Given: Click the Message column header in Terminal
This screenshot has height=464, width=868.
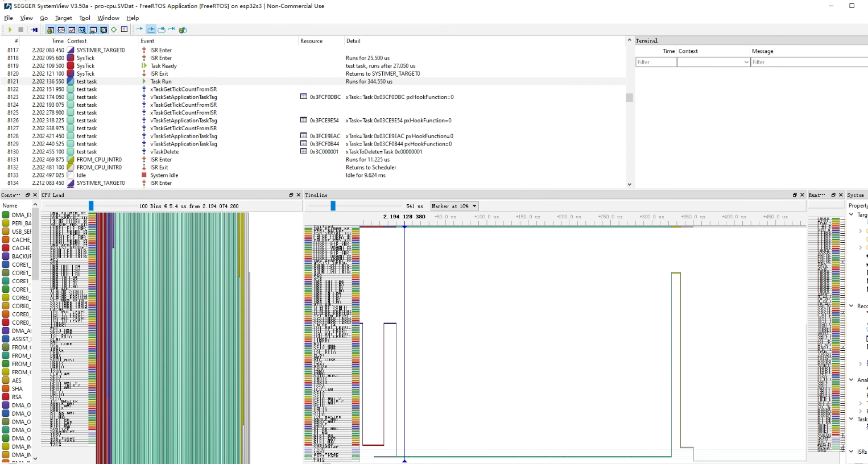Looking at the screenshot, I should point(763,51).
